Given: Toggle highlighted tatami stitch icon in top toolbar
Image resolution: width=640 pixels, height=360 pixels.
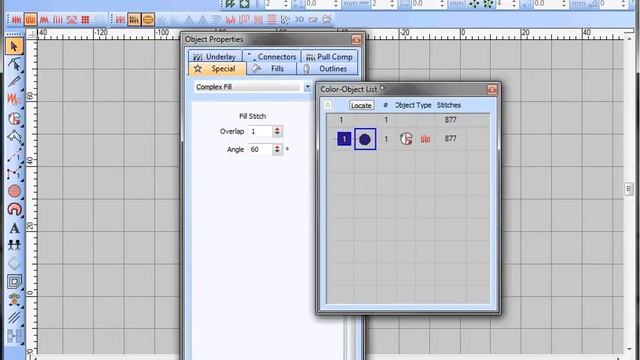Looking at the screenshot, I should tap(30, 20).
